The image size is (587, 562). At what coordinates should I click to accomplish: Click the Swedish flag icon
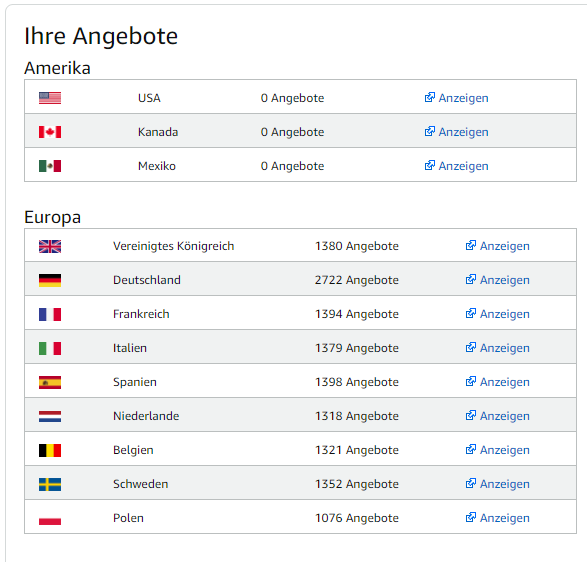[x=50, y=484]
